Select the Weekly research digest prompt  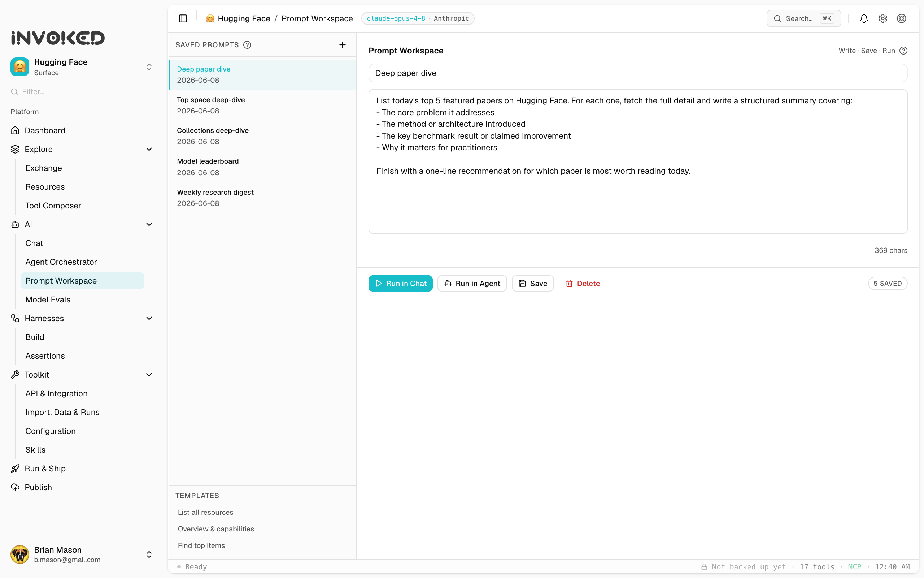(x=263, y=198)
